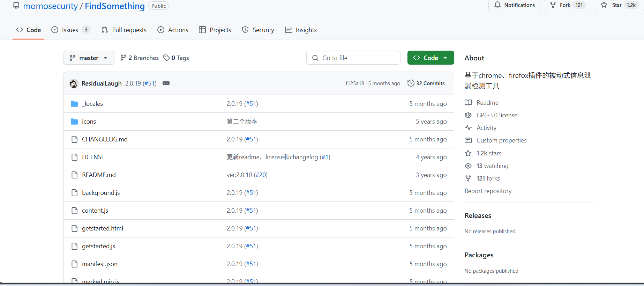
Task: Open background.js file
Action: click(101, 193)
